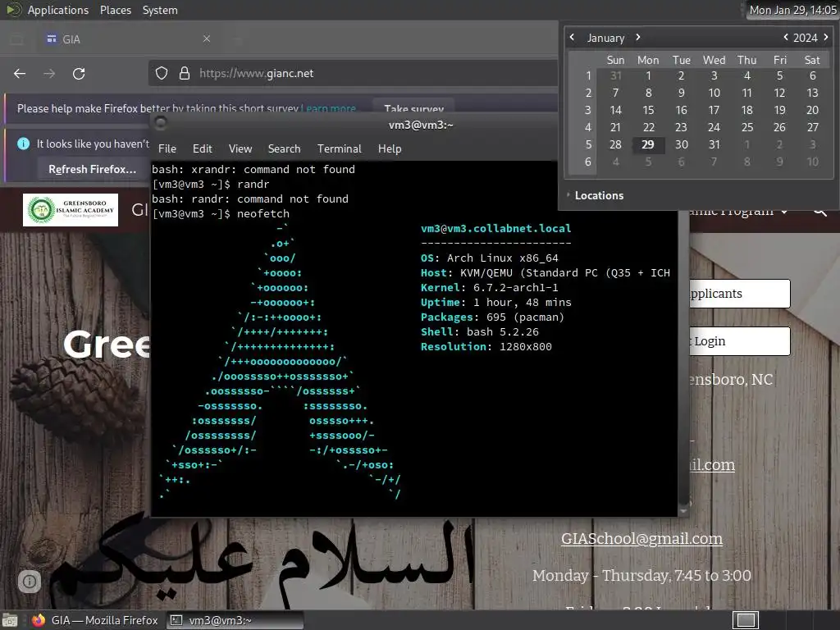Image resolution: width=840 pixels, height=630 pixels.
Task: Click the site padlock icon
Action: click(x=185, y=73)
